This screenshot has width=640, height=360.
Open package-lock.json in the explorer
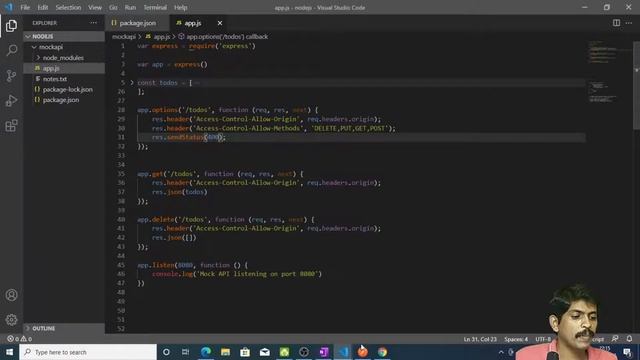click(x=64, y=89)
